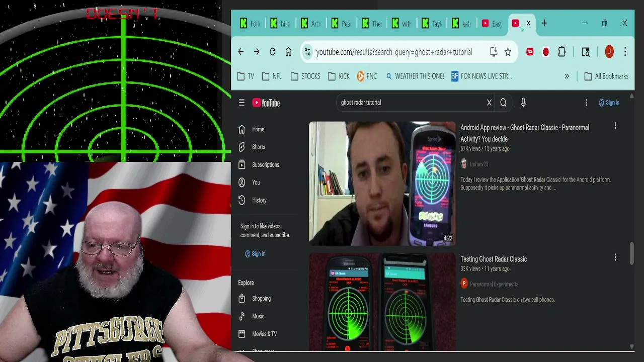Clear the YouTube search query

489,103
